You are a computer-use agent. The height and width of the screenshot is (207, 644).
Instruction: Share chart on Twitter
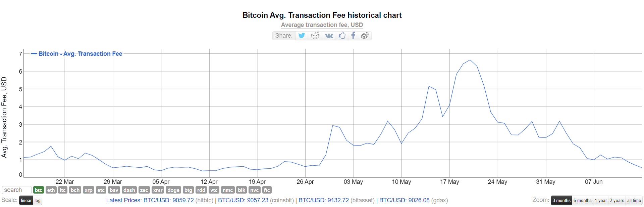pyautogui.click(x=302, y=36)
